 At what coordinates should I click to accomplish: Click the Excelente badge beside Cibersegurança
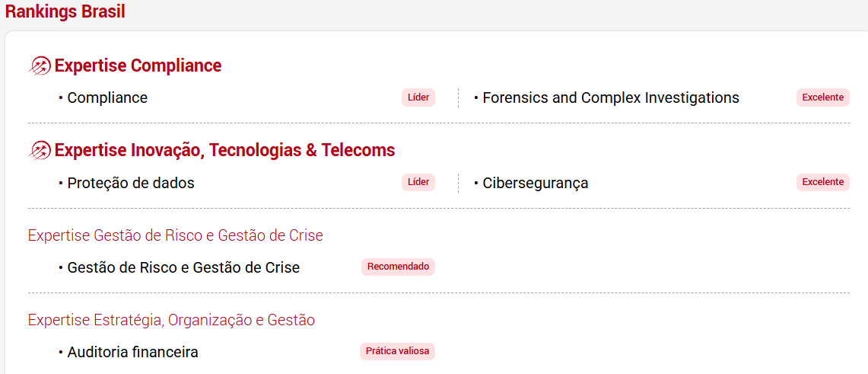pos(822,182)
